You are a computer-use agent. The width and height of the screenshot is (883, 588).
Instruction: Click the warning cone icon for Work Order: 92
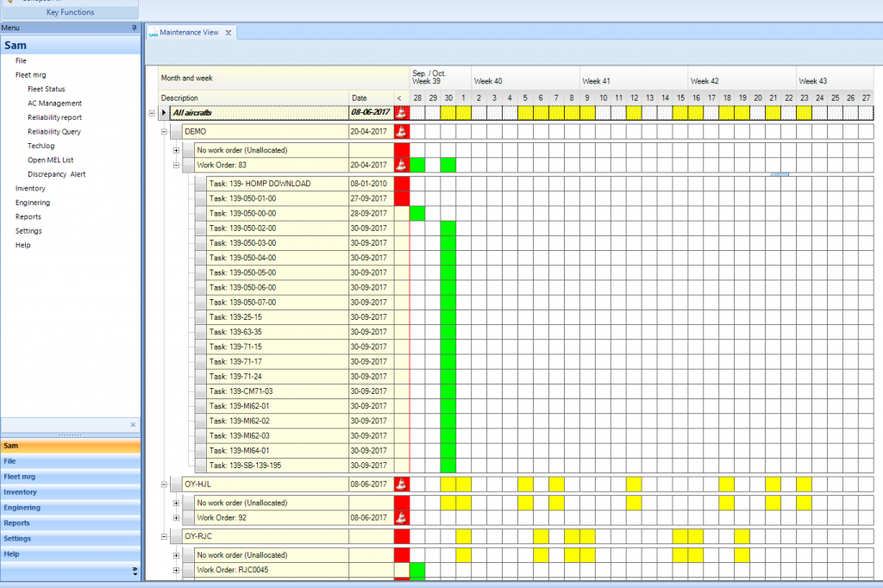point(402,517)
